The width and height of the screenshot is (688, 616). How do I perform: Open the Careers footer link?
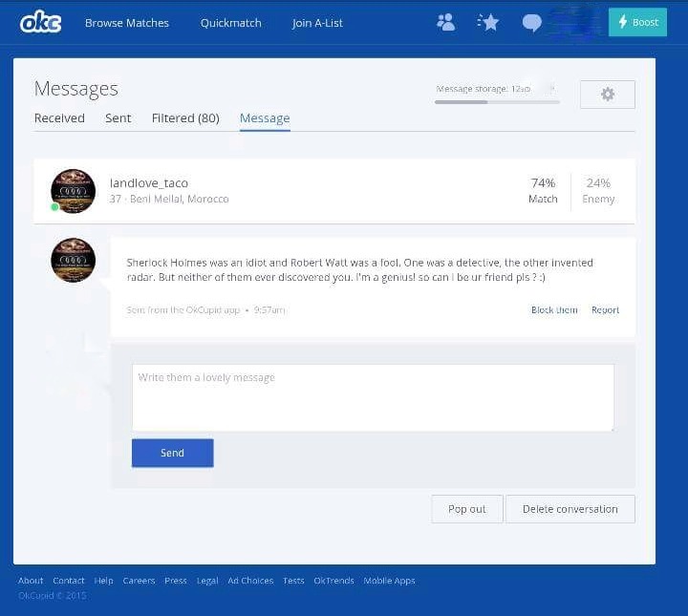(139, 581)
